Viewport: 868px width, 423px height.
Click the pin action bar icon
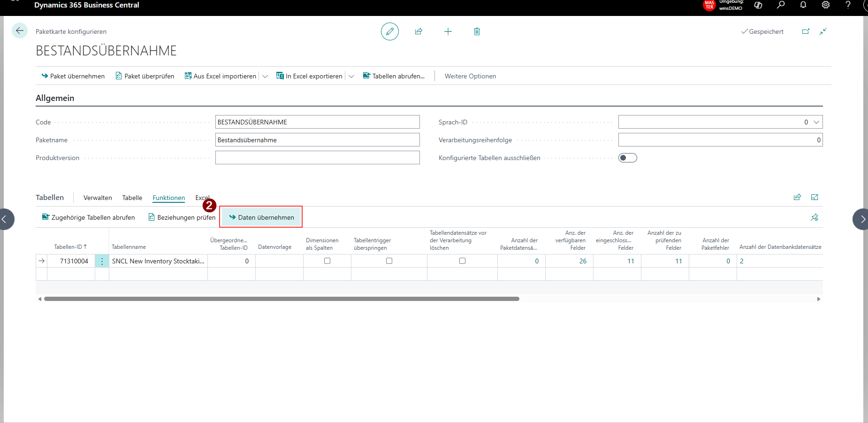click(x=815, y=217)
